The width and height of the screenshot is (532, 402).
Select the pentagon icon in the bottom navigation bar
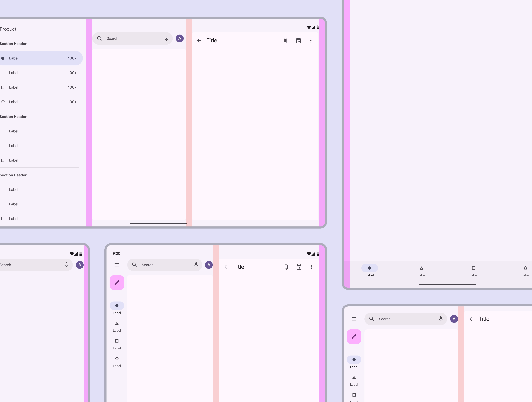pos(526,268)
